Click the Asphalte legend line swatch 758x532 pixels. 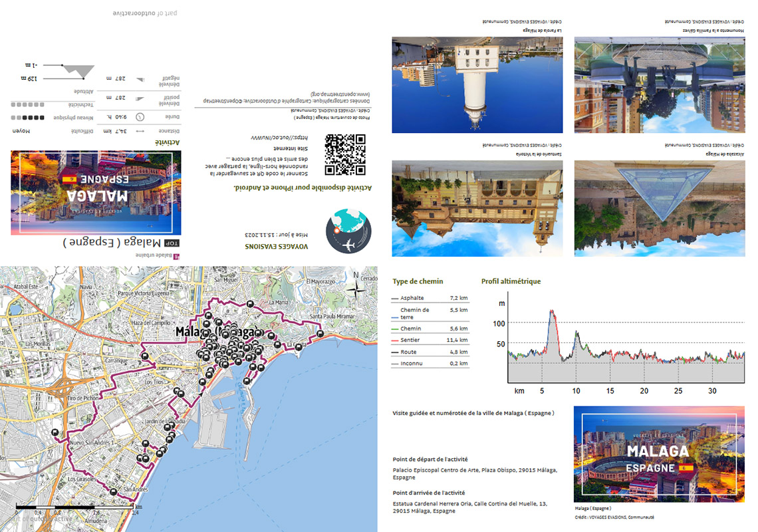[x=395, y=299]
